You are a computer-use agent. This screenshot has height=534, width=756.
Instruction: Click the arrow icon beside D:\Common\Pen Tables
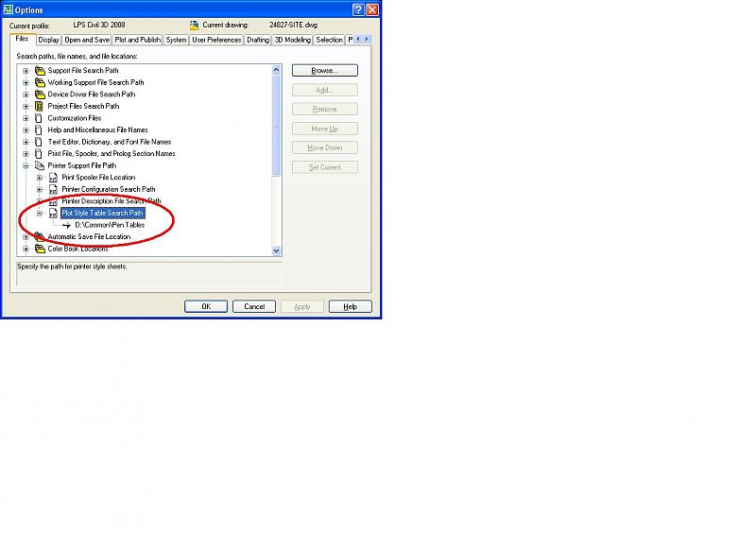(66, 225)
